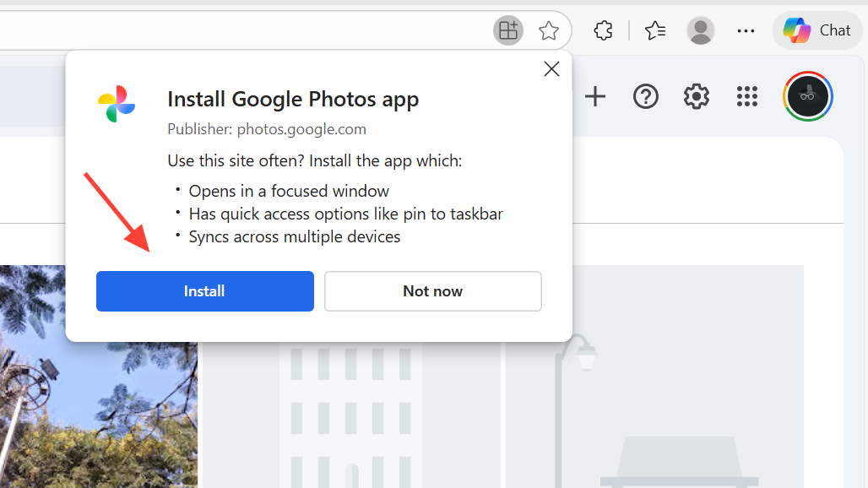Select the building placeholder thumbnail

pos(352,405)
